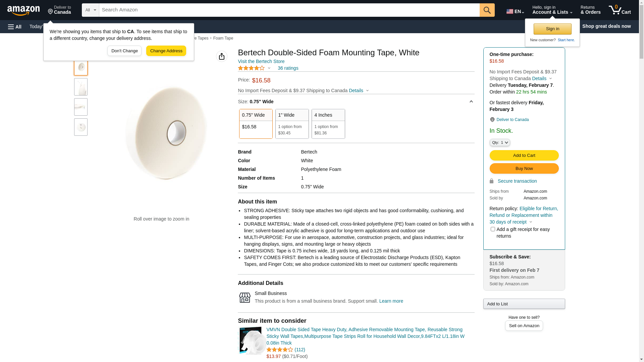Click the Add to Cart button
Screen dimensions: 644x362
pos(524,155)
